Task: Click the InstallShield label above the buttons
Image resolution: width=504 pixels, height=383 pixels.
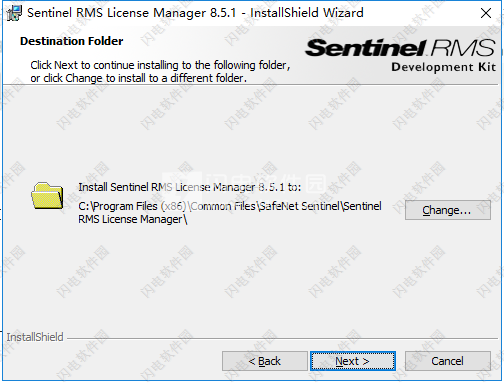Action: point(35,337)
